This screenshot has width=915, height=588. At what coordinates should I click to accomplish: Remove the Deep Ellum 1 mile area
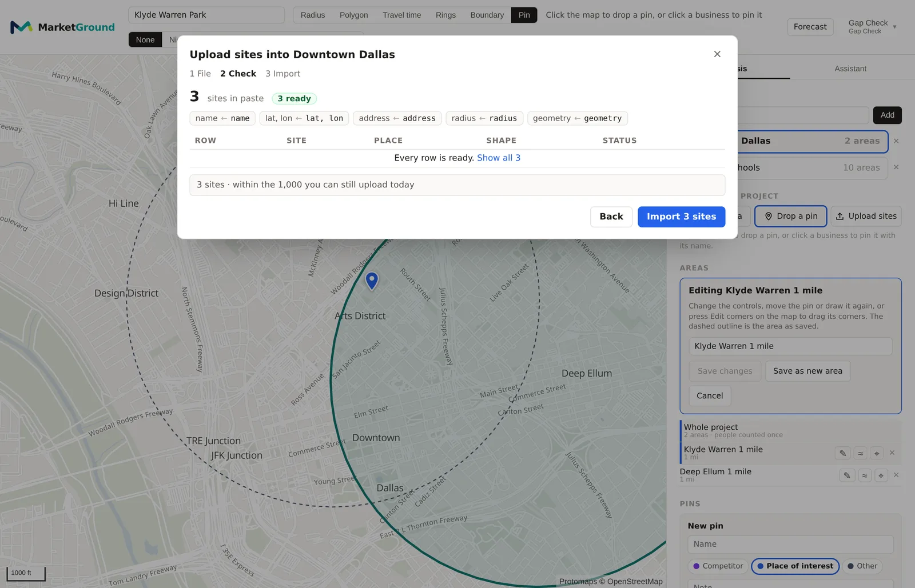point(896,475)
